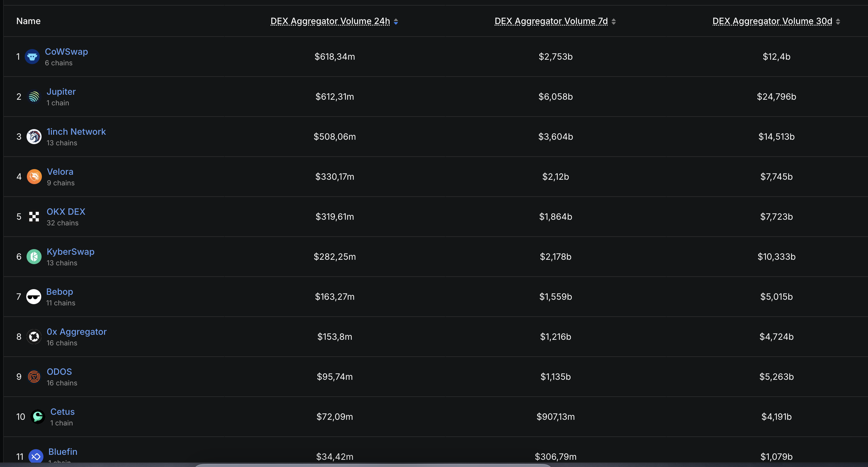Click the 30d volume sort arrows
Image resolution: width=868 pixels, height=467 pixels.
[837, 21]
